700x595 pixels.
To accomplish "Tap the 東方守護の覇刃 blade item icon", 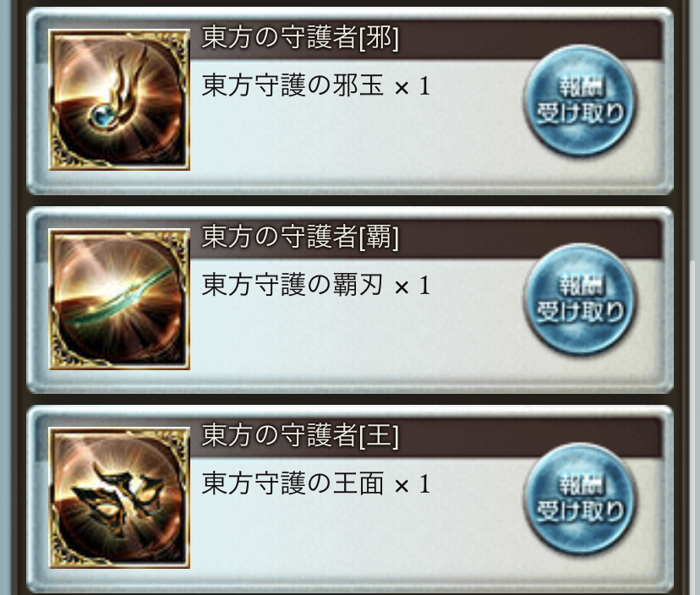I will point(119,298).
